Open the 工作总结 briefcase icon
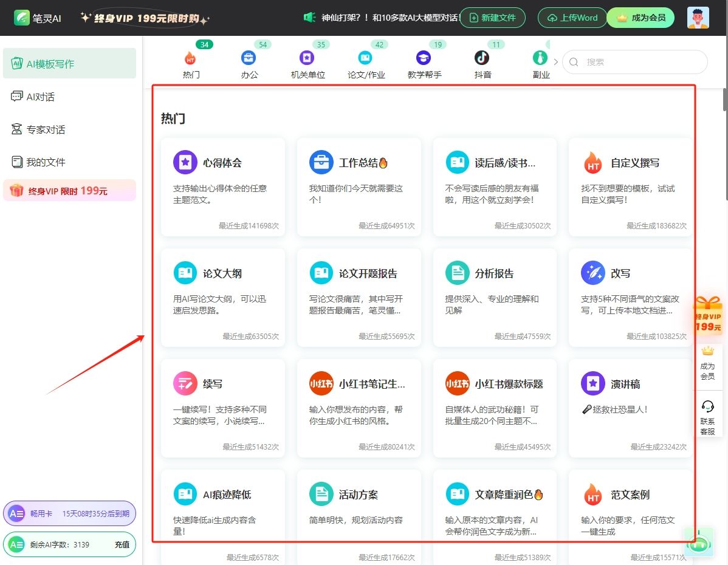Viewport: 728px width, 565px height. pyautogui.click(x=321, y=162)
